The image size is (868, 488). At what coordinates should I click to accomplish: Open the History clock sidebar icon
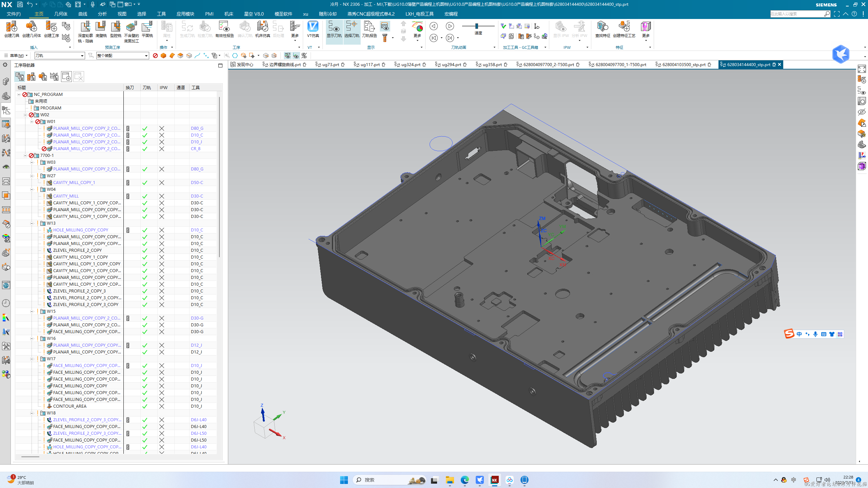tap(6, 303)
